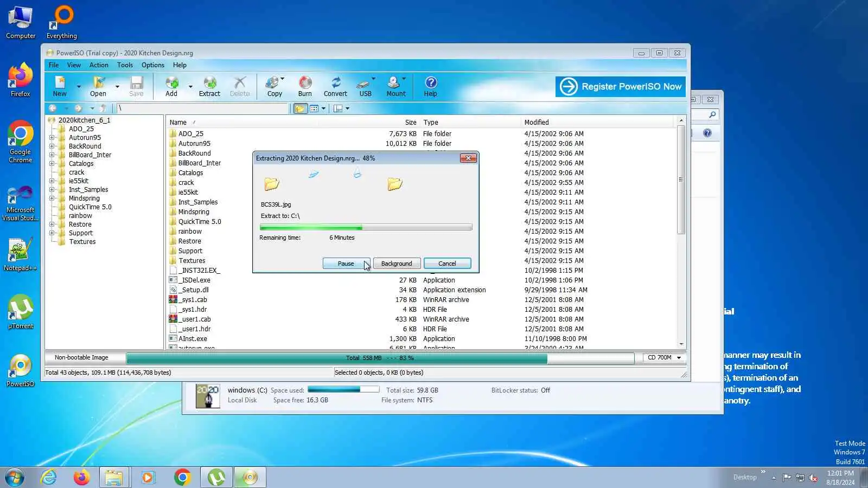Click the navigate Forward arrow icon
The height and width of the screenshot is (488, 868).
tap(78, 108)
